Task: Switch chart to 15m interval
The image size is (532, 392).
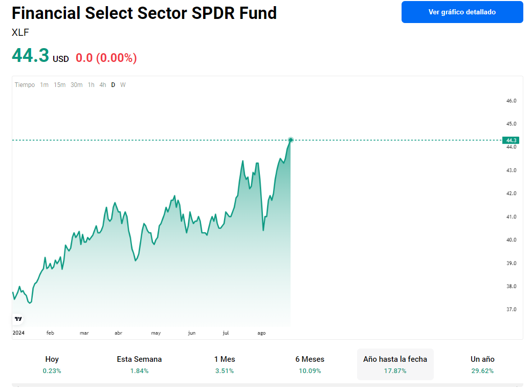Action: tap(59, 85)
